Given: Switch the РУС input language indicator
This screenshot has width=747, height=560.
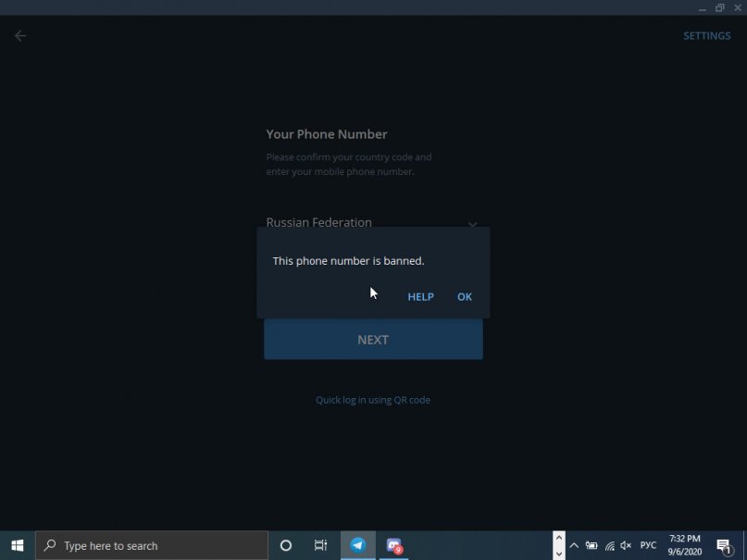Looking at the screenshot, I should (x=648, y=546).
